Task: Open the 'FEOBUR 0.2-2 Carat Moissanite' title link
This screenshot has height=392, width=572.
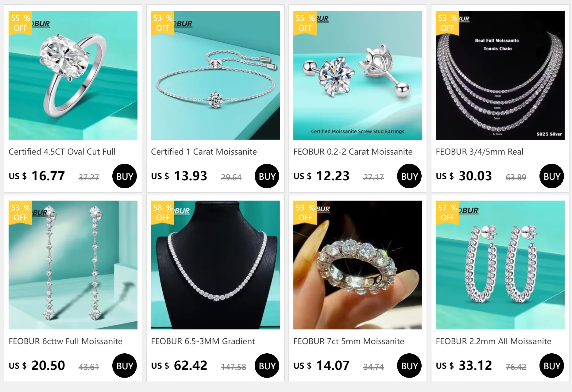Action: tap(353, 152)
